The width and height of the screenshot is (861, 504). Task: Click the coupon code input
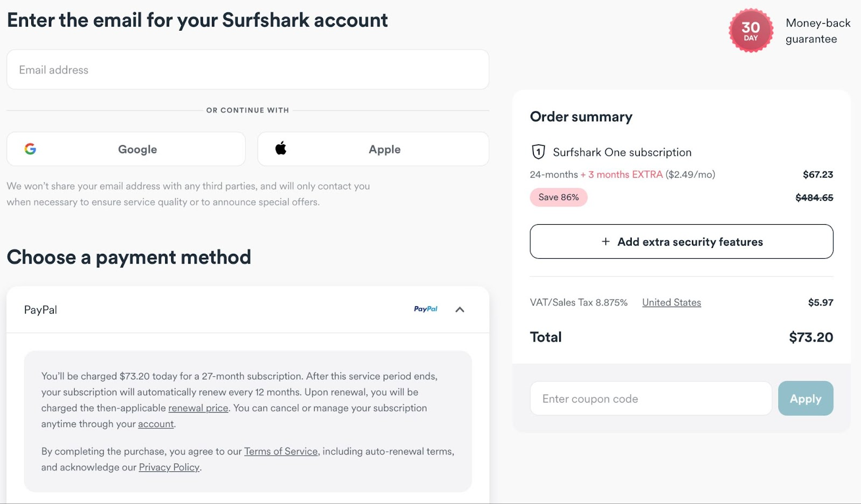pyautogui.click(x=650, y=398)
